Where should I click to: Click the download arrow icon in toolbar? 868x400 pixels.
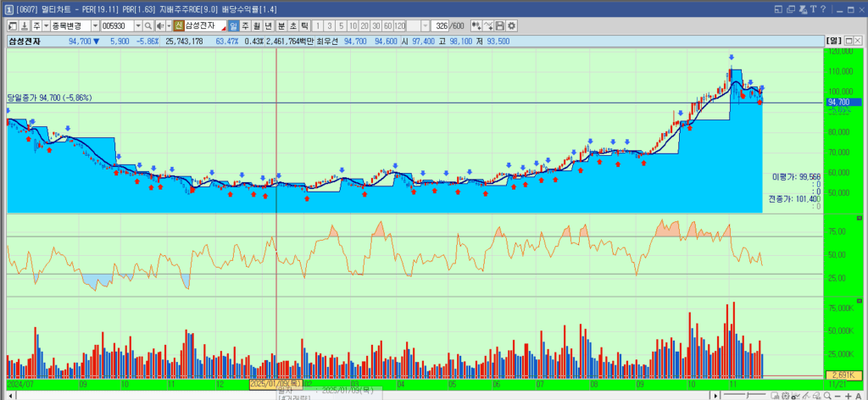point(25,26)
